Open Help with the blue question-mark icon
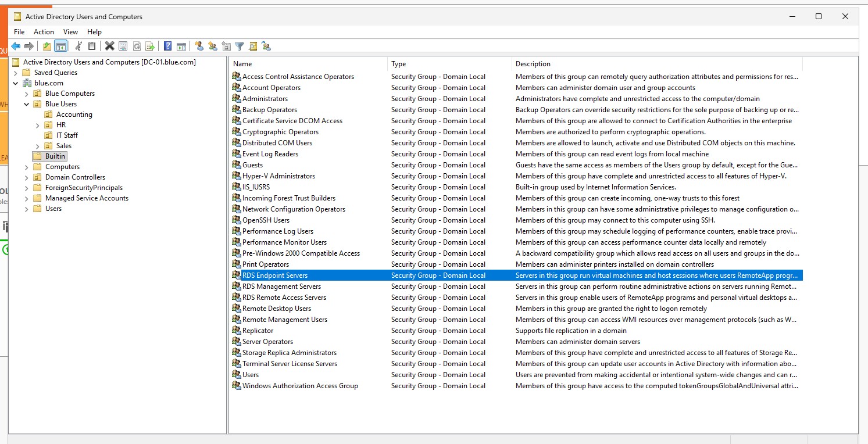 167,46
